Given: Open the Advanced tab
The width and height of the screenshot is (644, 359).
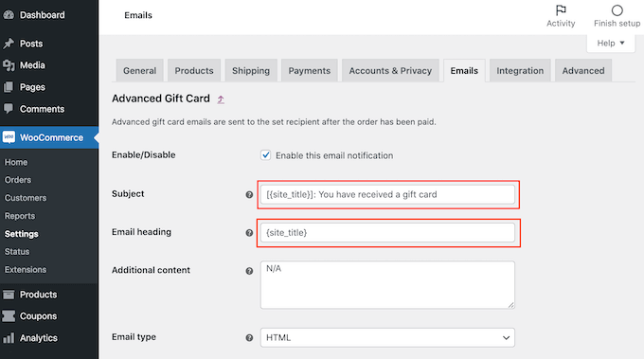Looking at the screenshot, I should coord(583,71).
